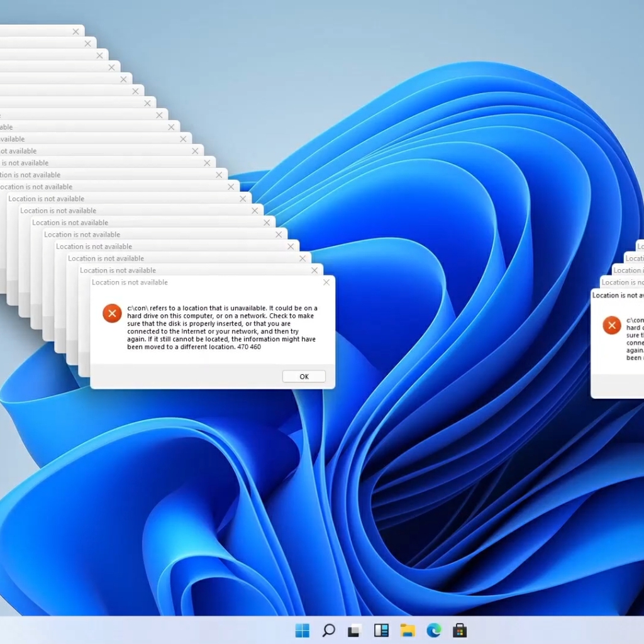
Task: Close the front dialog showing '470 460'
Action: coord(326,282)
